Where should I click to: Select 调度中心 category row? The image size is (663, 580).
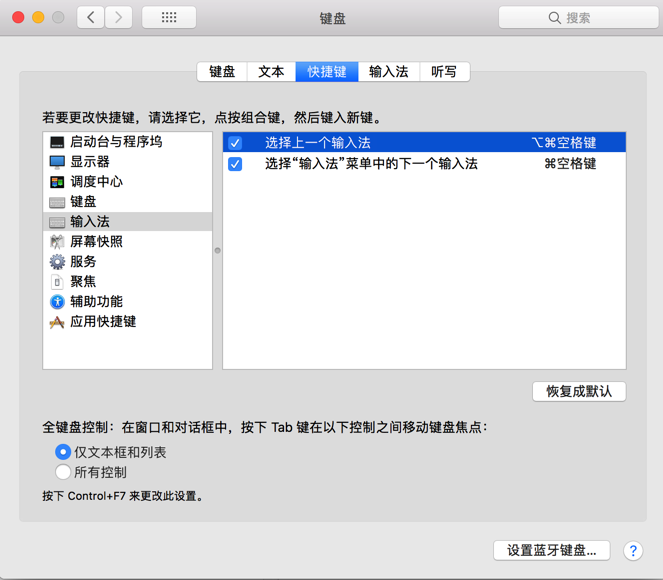tap(127, 182)
